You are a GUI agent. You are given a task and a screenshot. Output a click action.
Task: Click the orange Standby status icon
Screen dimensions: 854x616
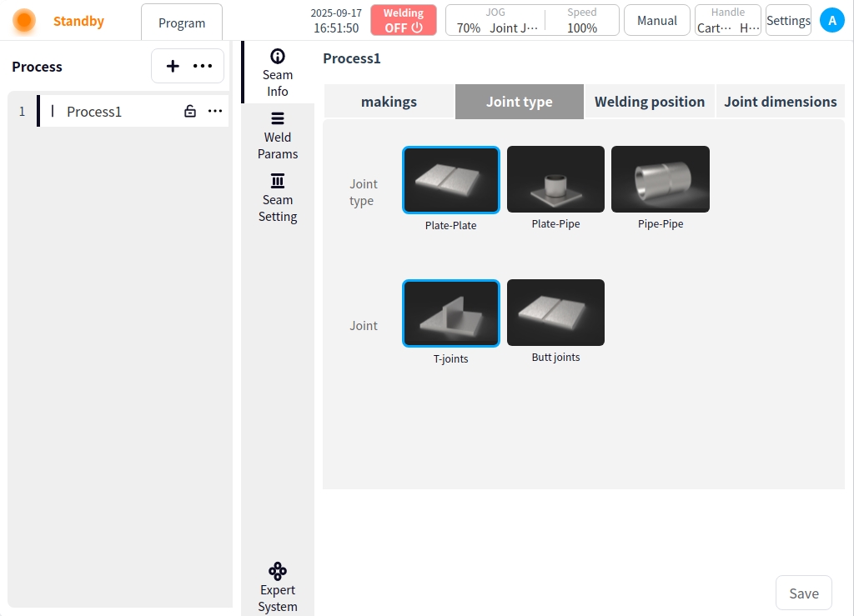pyautogui.click(x=24, y=21)
